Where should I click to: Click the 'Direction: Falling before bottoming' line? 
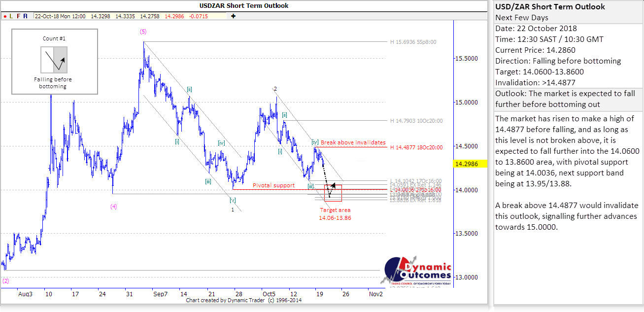558,61
